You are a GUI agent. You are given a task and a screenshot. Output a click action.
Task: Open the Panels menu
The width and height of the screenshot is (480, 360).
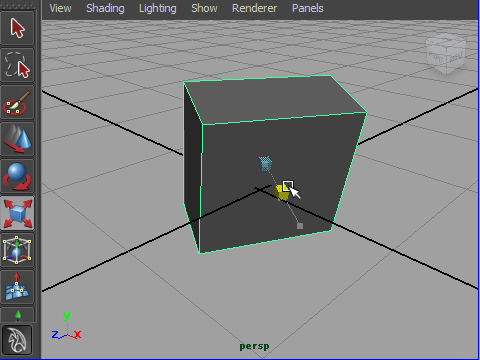coord(308,8)
